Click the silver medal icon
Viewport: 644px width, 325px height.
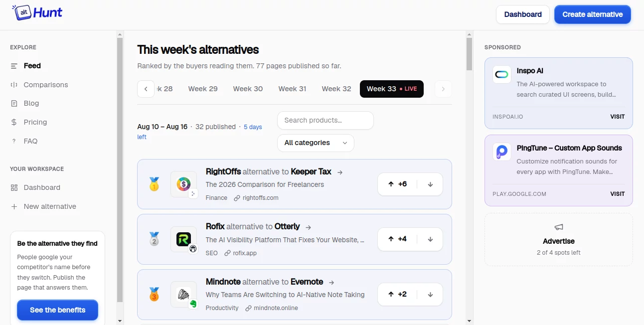154,239
